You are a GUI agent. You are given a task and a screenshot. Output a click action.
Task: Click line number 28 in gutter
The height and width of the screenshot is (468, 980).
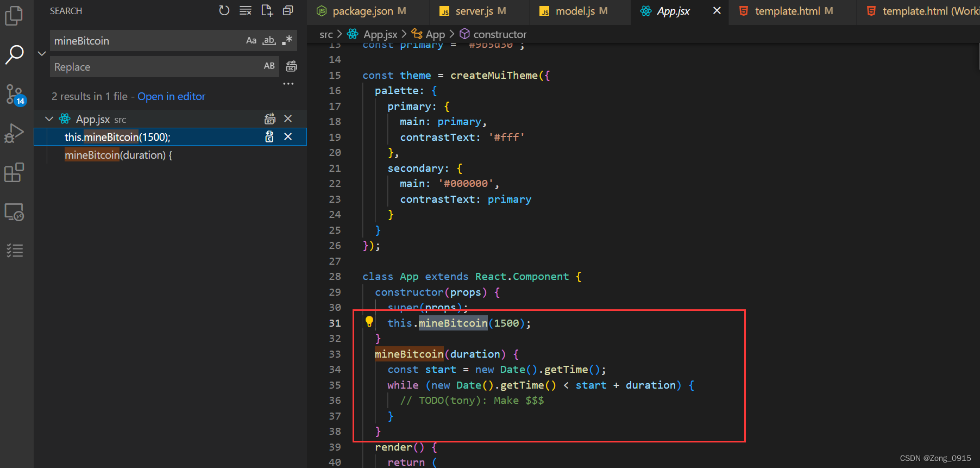(x=335, y=277)
